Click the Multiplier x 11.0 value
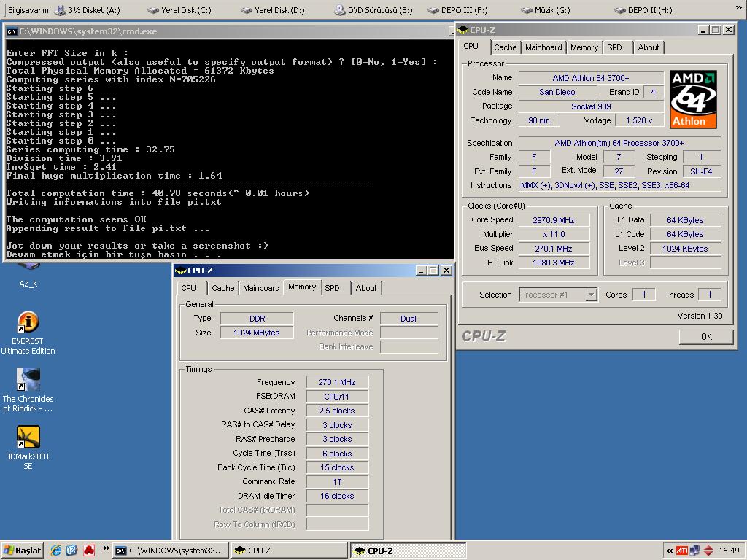This screenshot has width=747, height=560. pyautogui.click(x=554, y=234)
